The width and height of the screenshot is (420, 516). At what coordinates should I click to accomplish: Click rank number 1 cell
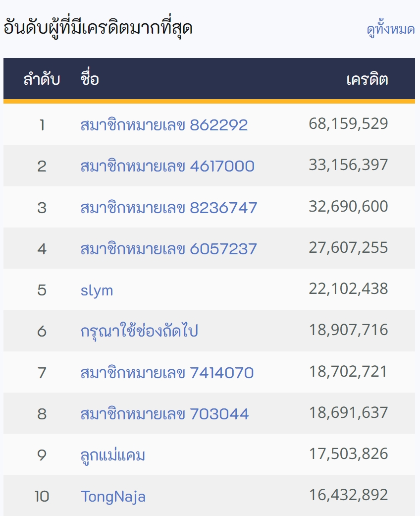(x=42, y=125)
